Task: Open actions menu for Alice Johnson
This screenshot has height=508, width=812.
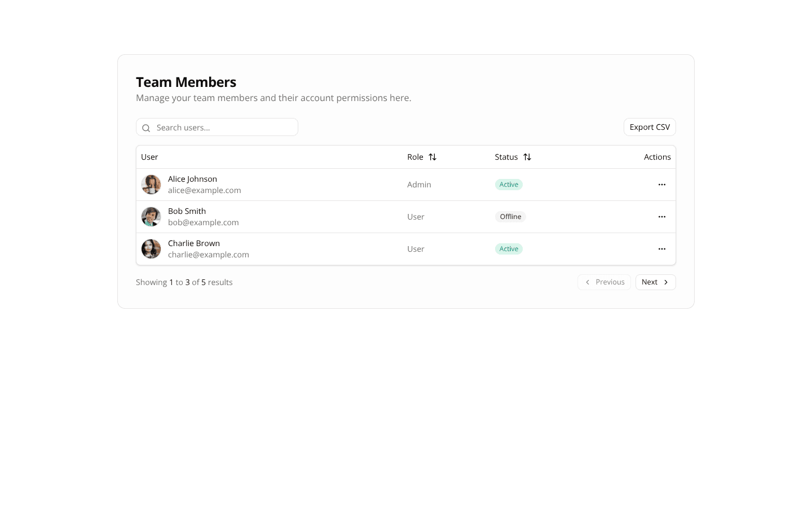Action: click(661, 185)
